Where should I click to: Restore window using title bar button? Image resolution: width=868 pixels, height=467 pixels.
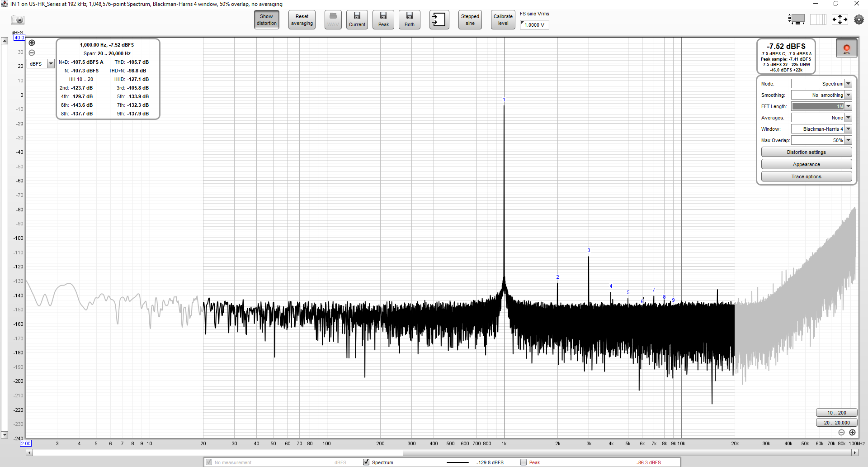836,4
